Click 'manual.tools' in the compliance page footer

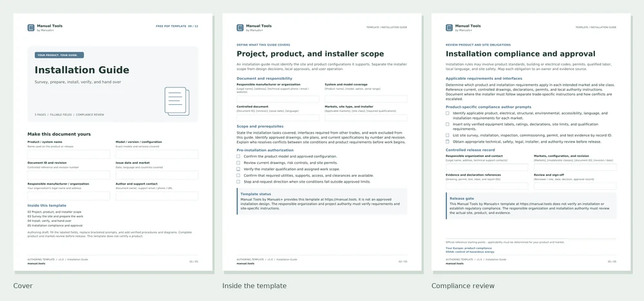click(455, 263)
